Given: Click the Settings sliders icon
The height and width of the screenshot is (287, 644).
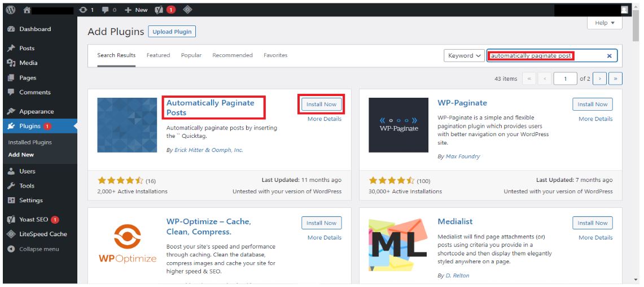Looking at the screenshot, I should [x=11, y=200].
